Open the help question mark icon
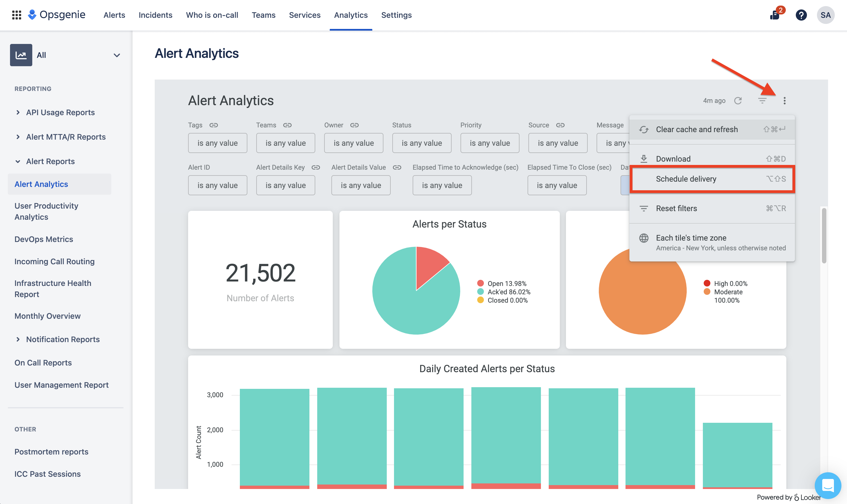This screenshot has height=504, width=847. [801, 15]
